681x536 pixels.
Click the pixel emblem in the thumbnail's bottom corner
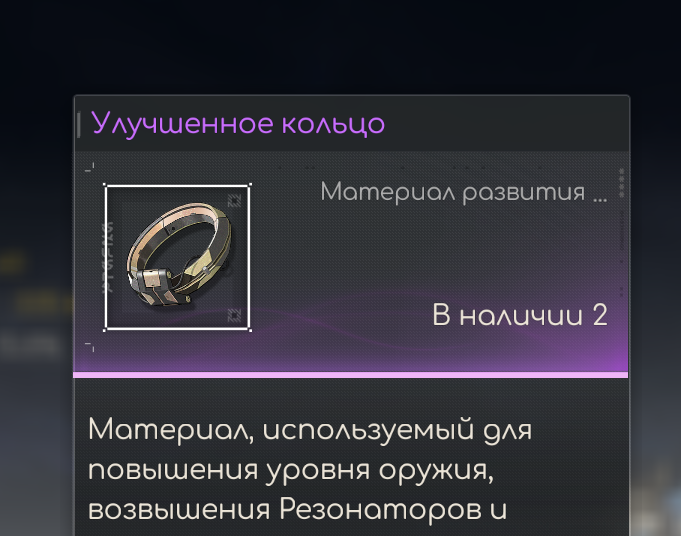234,315
